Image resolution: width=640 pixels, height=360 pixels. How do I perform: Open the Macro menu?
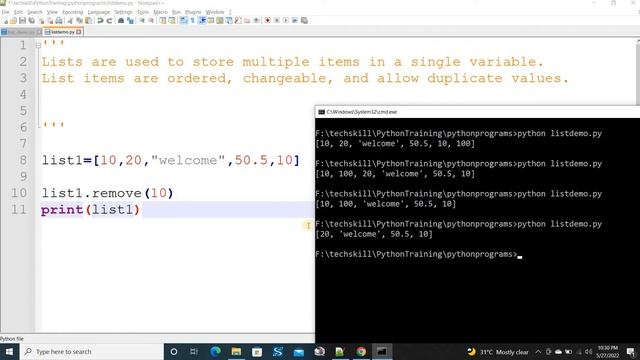click(x=160, y=12)
